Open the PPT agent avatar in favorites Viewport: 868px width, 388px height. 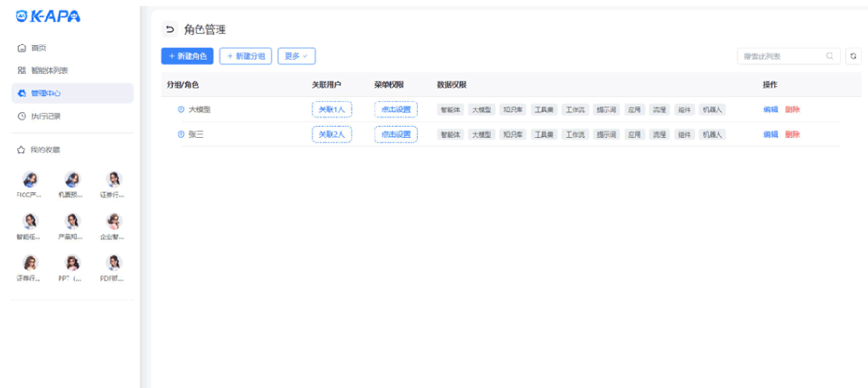(72, 263)
